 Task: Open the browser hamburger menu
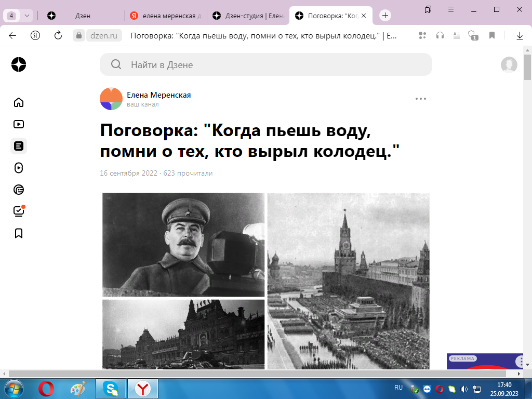(x=451, y=9)
